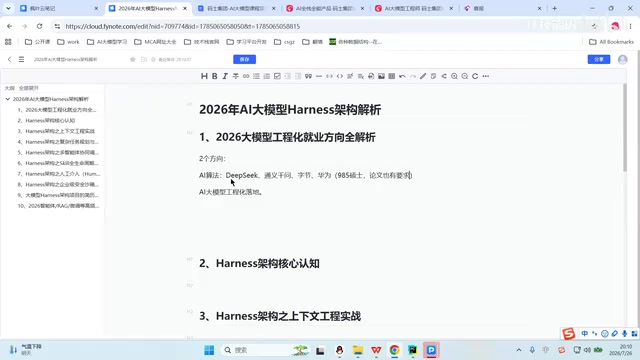This screenshot has height=360, width=640.
Task: Click the blue save button
Action: (244, 60)
